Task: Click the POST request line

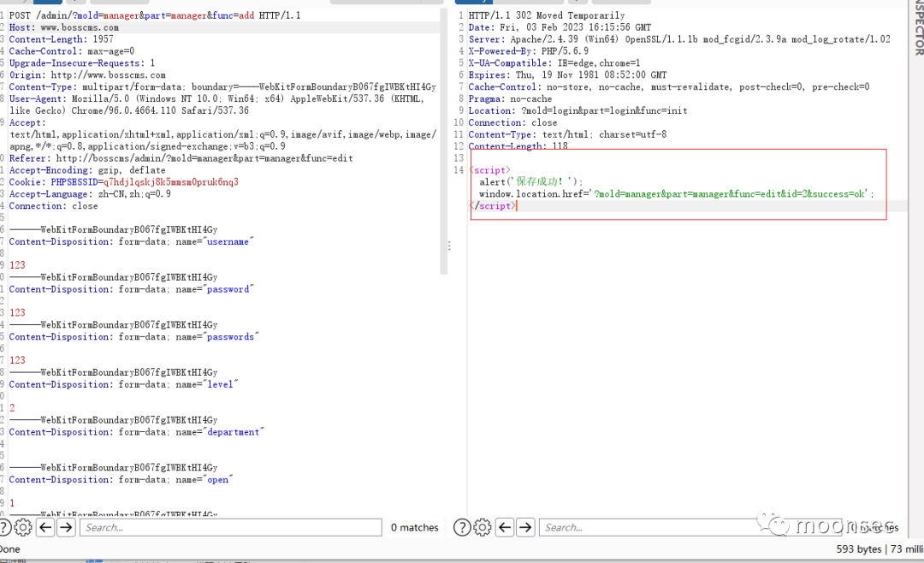Action: (155, 15)
